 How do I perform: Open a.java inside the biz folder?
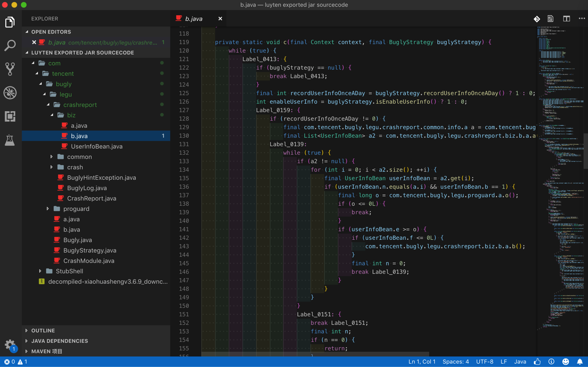click(x=96, y=126)
